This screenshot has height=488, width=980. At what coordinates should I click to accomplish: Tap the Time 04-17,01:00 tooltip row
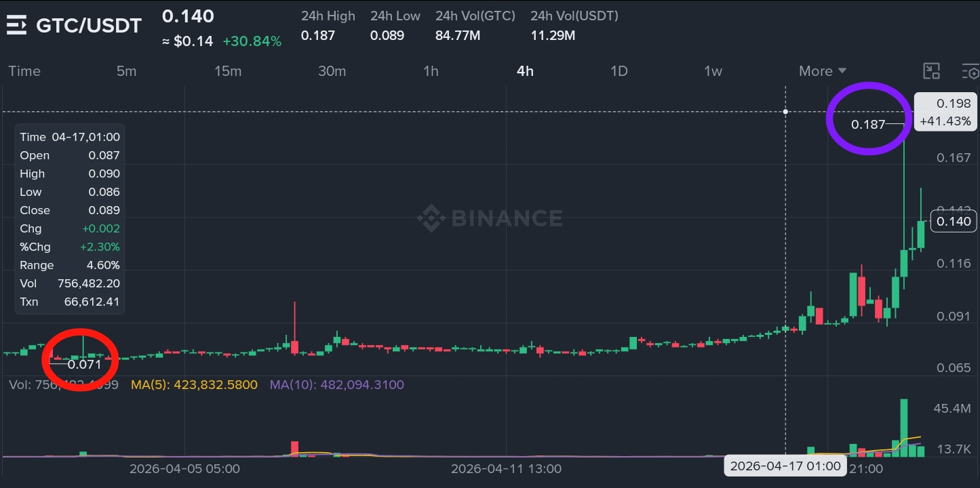point(70,137)
